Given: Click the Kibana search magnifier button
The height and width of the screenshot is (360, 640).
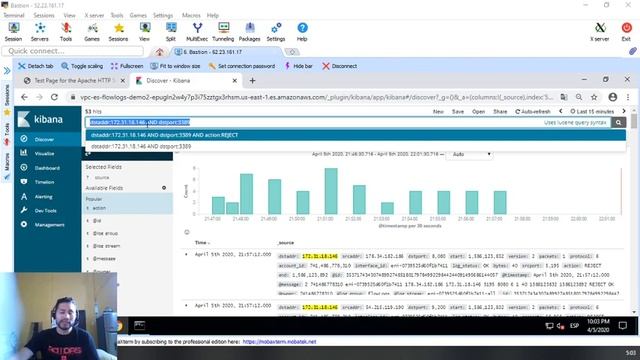Looking at the screenshot, I should click(618, 122).
